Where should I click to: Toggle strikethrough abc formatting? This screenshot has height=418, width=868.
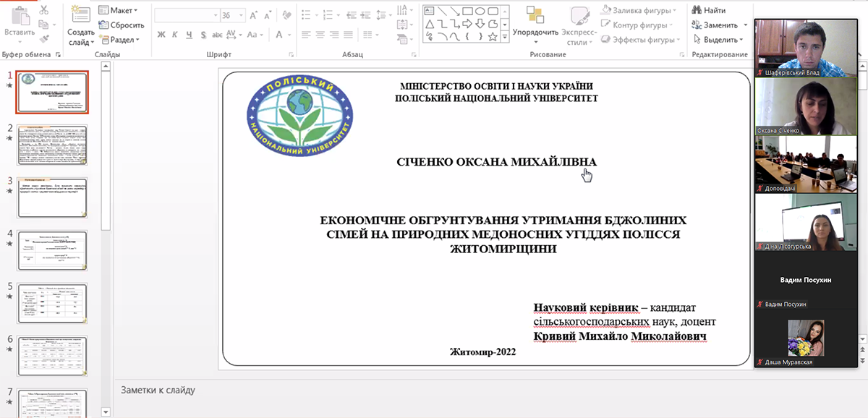(x=216, y=35)
